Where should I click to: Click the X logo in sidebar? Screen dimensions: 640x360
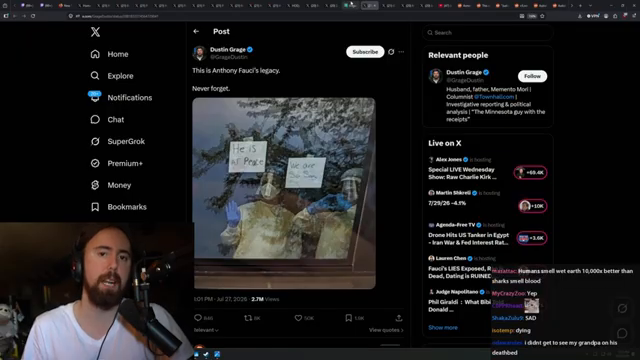point(95,32)
